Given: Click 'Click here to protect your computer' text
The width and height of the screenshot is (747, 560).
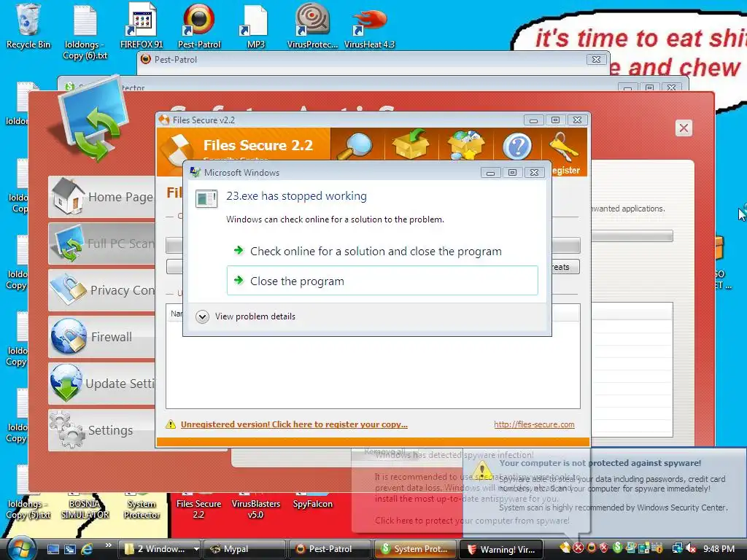Looking at the screenshot, I should tap(472, 521).
